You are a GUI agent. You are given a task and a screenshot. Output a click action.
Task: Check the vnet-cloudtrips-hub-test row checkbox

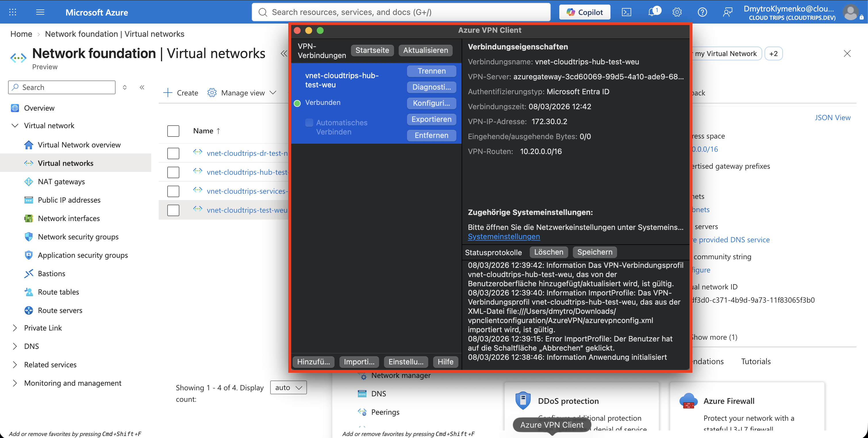coord(173,172)
